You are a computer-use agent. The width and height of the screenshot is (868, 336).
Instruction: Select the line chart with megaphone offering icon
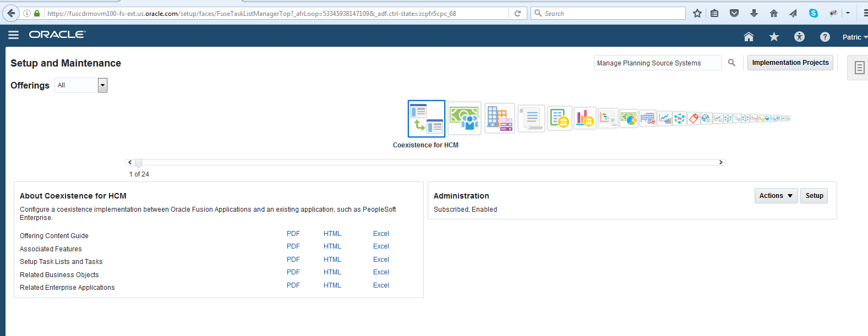[x=665, y=118]
